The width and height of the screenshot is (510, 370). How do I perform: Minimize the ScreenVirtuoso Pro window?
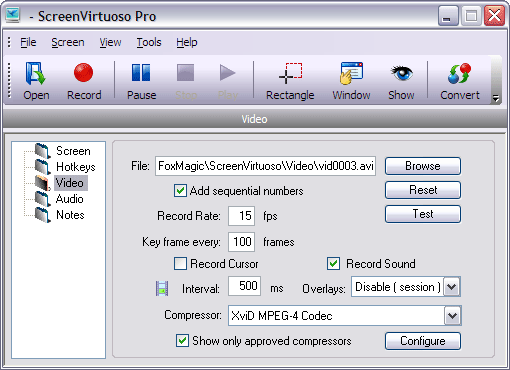pos(448,15)
